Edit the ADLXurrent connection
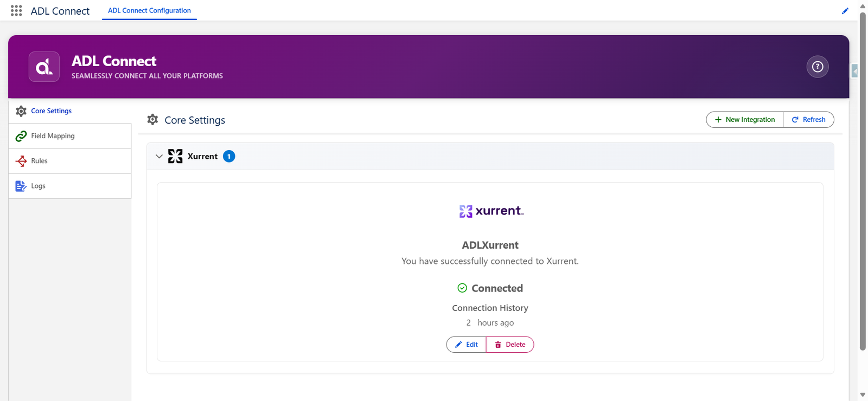 [467, 345]
